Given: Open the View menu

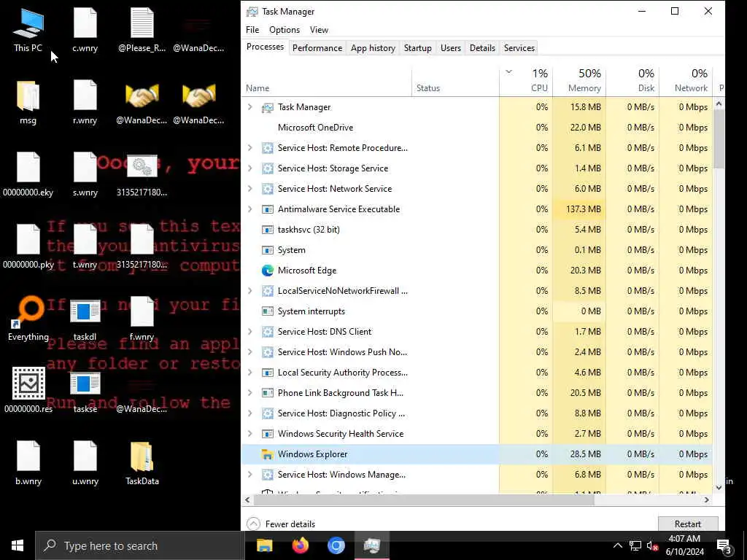Looking at the screenshot, I should click(x=319, y=29).
